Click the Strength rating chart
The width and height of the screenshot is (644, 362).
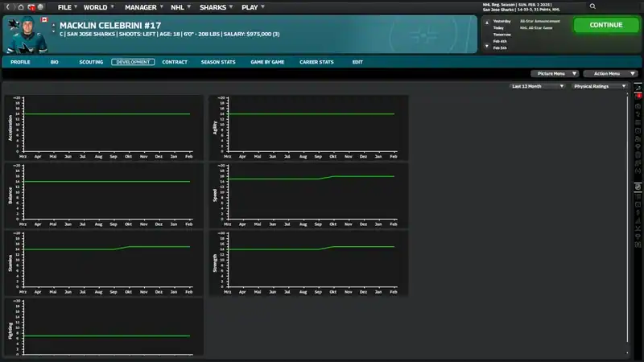click(308, 263)
